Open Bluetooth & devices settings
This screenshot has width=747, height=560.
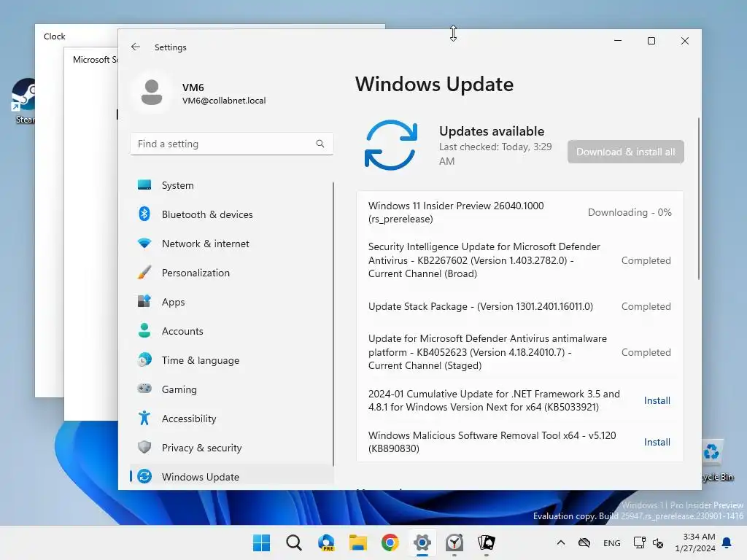click(x=231, y=214)
